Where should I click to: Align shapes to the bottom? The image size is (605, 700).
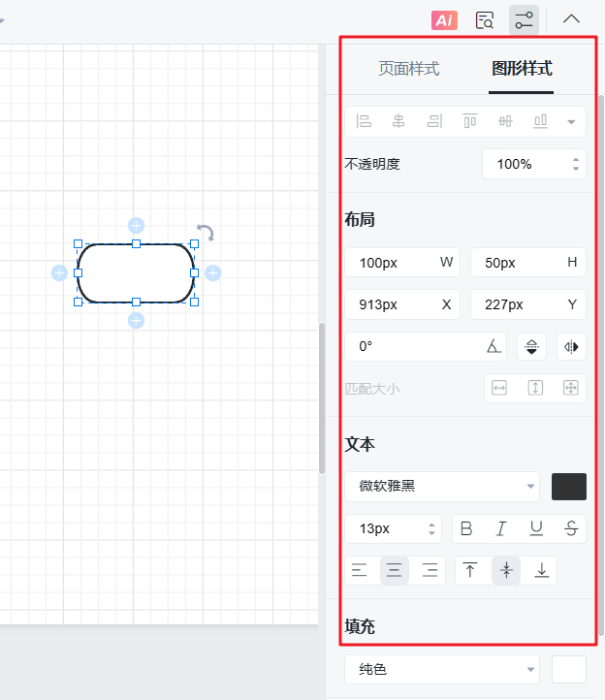point(540,121)
